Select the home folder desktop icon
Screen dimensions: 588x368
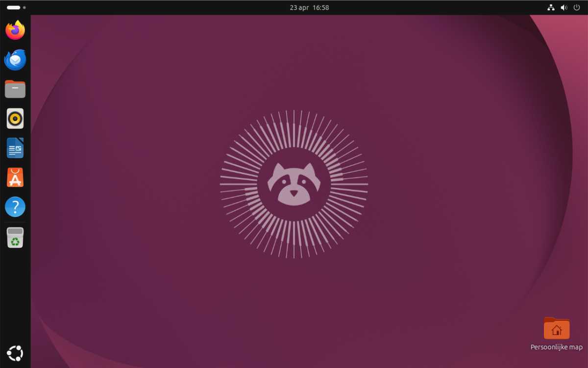[x=557, y=328]
